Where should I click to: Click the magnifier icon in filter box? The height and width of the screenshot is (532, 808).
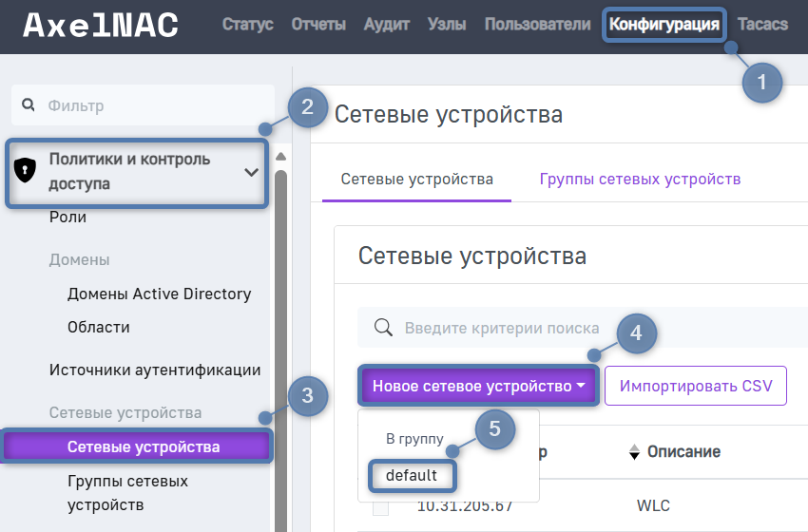(x=28, y=105)
